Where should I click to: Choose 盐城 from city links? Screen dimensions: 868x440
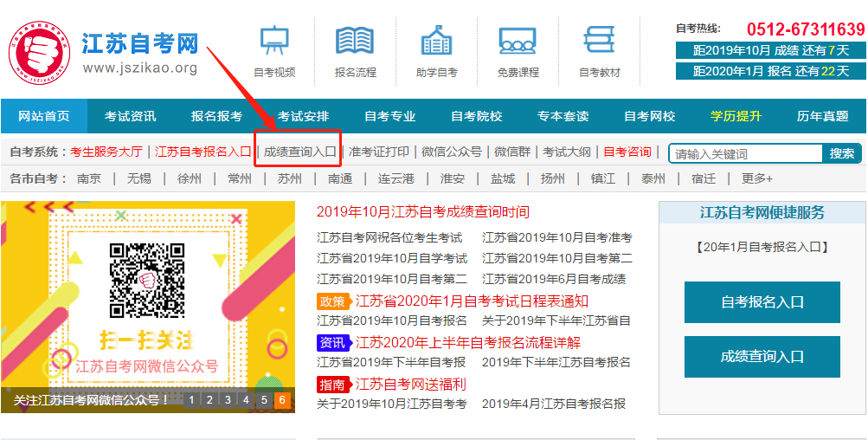[503, 179]
